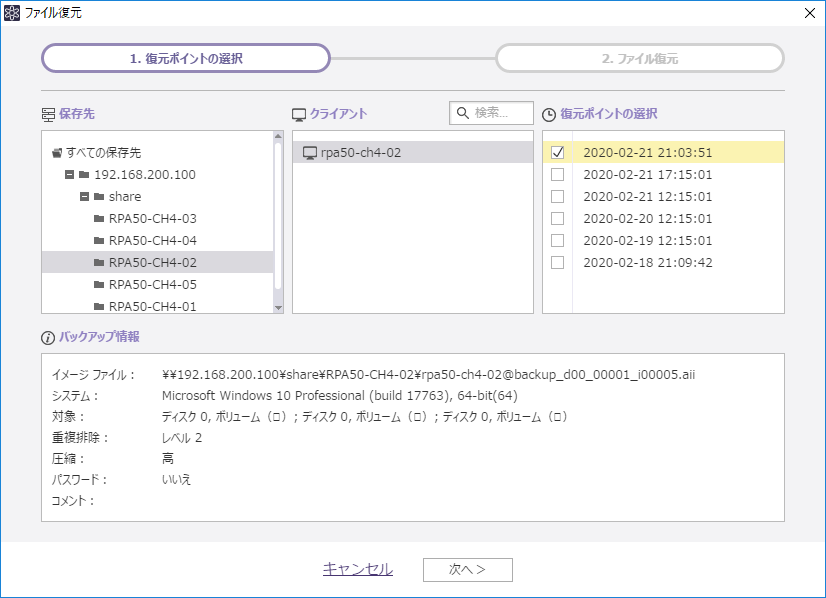This screenshot has width=826, height=598.
Task: Click the clock icon beside 復元ポイントの選択
Action: point(549,114)
